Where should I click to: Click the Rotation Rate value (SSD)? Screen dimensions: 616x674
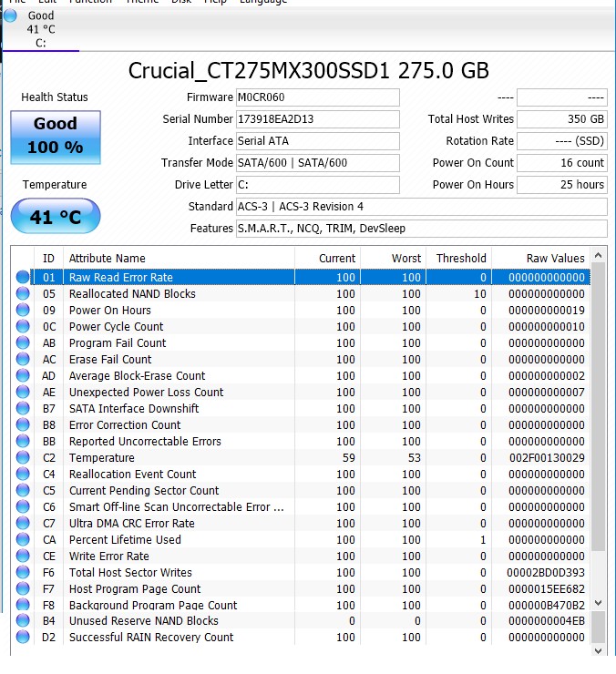(562, 141)
